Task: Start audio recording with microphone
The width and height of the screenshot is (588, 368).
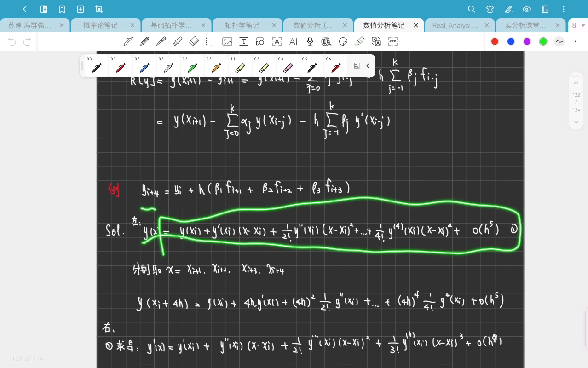Action: click(310, 41)
